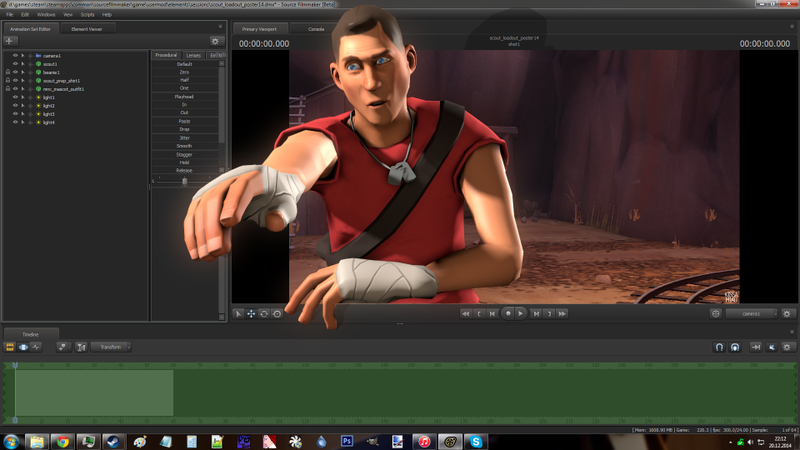The height and width of the screenshot is (450, 800).
Task: Toggle visibility eye for scout1
Action: 15,64
